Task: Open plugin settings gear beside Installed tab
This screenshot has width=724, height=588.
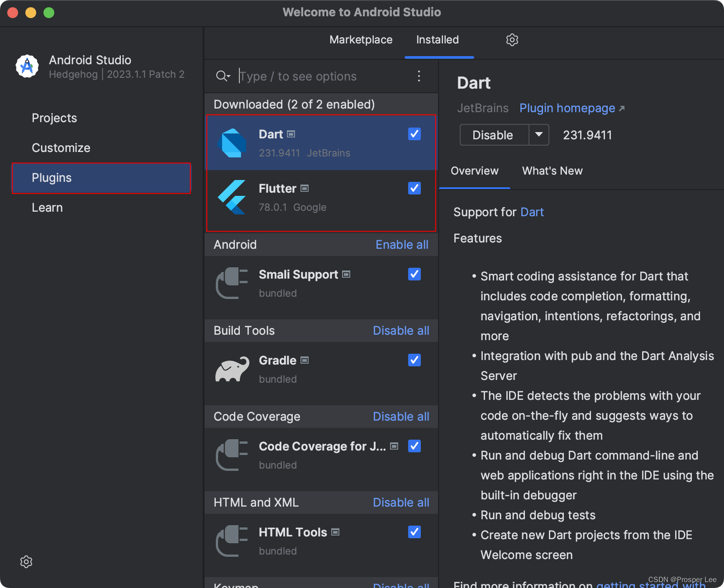Action: coord(512,40)
